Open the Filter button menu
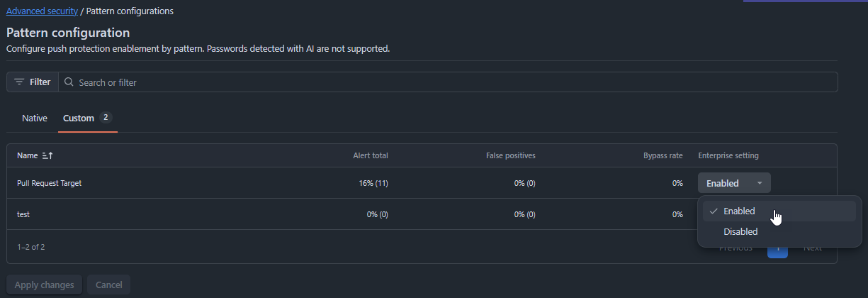The height and width of the screenshot is (298, 868). (33, 82)
